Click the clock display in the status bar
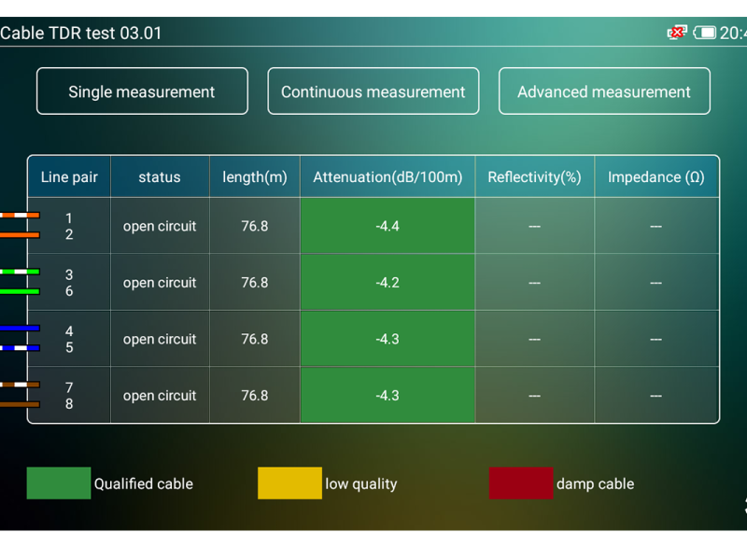 (x=737, y=31)
